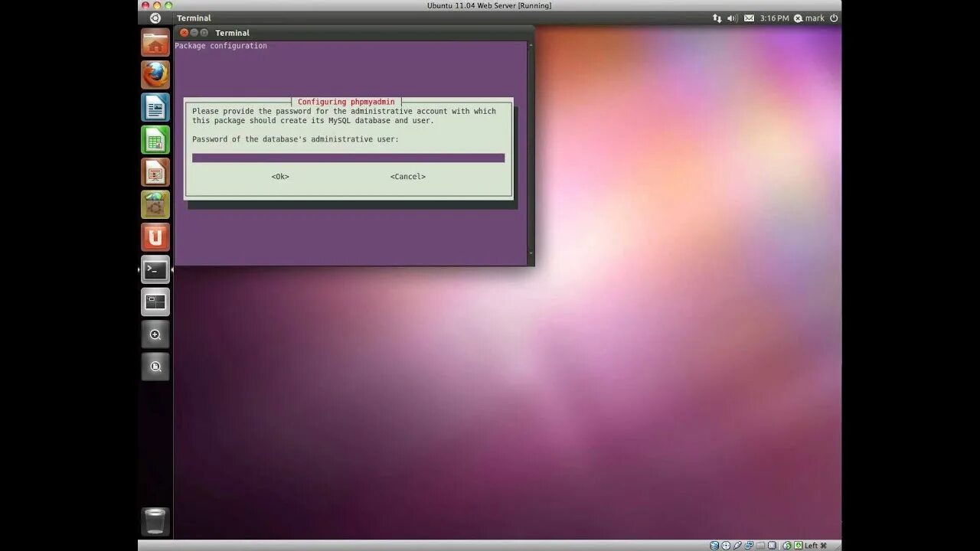Open Ubuntu Software Center launcher icon
This screenshot has height=551, width=980.
(x=155, y=205)
